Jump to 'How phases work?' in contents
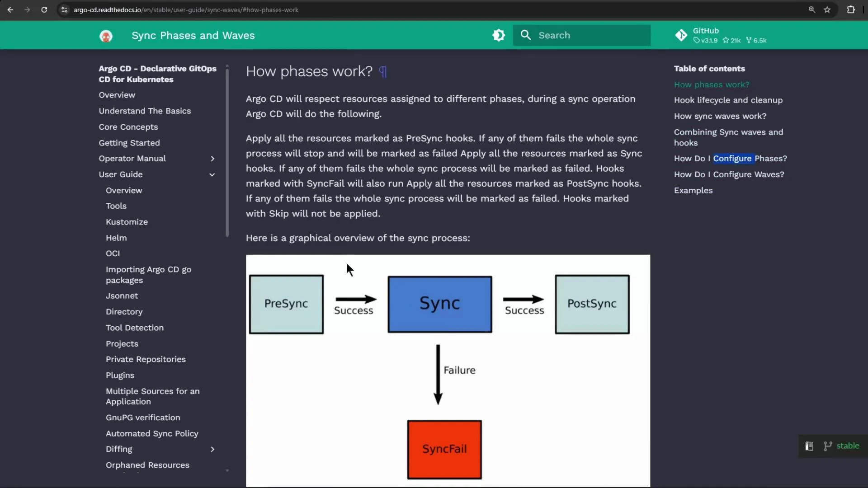This screenshot has height=488, width=868. tap(712, 85)
